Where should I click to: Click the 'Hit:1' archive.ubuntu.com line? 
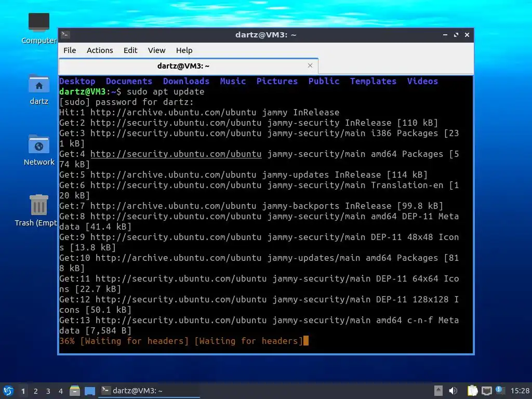199,112
